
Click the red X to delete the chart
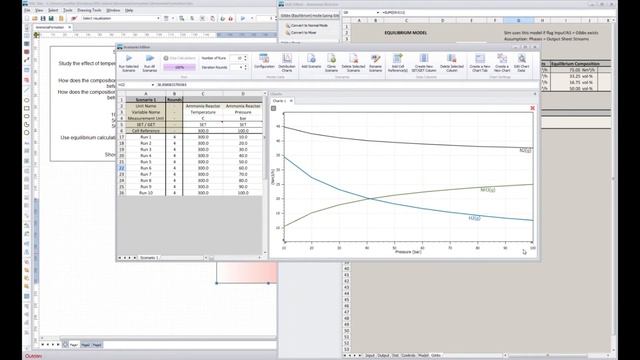(532, 108)
